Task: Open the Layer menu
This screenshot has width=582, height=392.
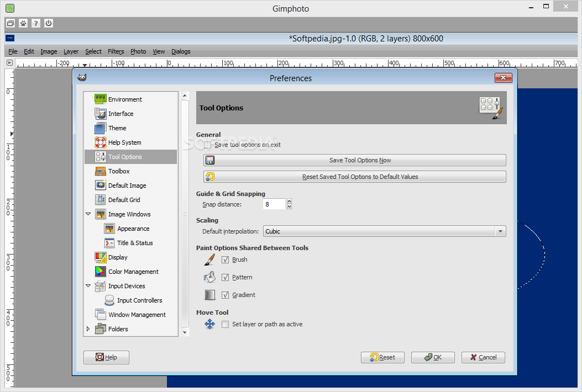Action: click(x=71, y=51)
